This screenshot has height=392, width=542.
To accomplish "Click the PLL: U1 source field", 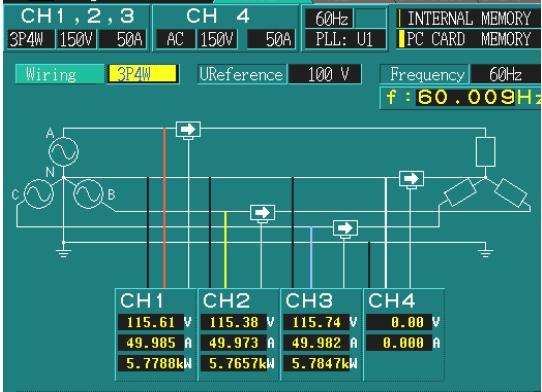I will (x=344, y=39).
